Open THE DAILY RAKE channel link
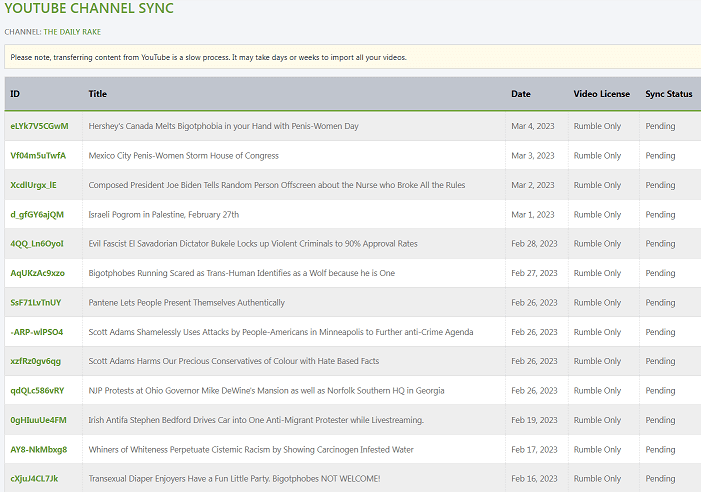Viewport: 701px width, 492px height. (72, 32)
